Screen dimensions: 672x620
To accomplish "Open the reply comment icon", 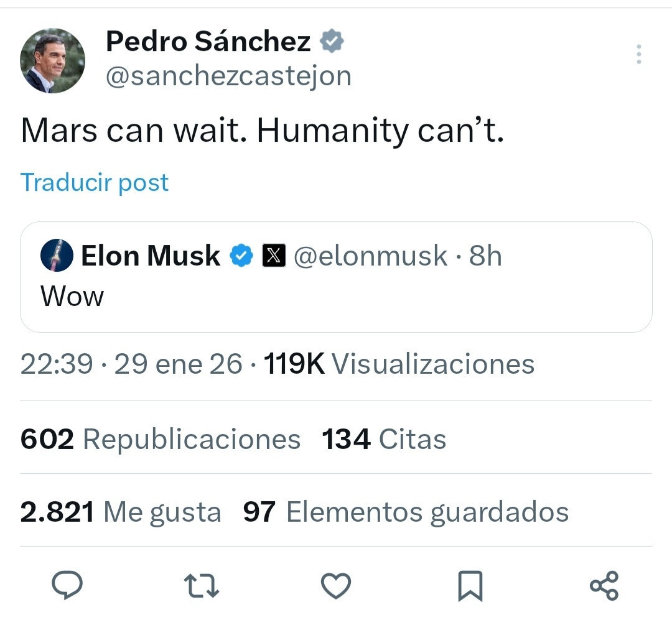I will click(x=67, y=585).
